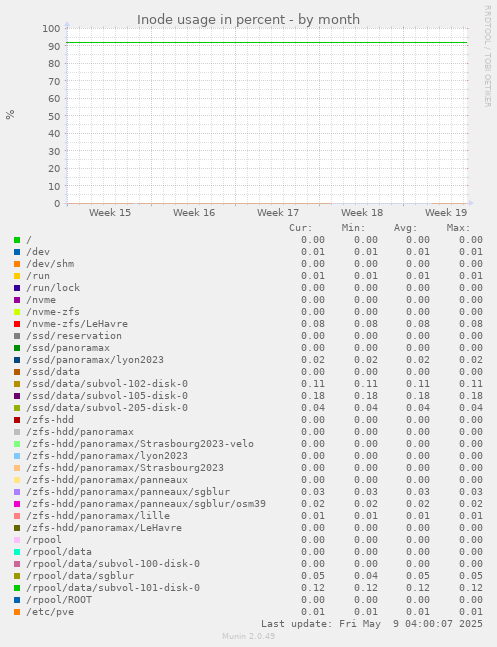Image resolution: width=497 pixels, height=647 pixels.
Task: Select the /rpool/data/subvol-101-disk-0 label
Action: pyautogui.click(x=113, y=588)
